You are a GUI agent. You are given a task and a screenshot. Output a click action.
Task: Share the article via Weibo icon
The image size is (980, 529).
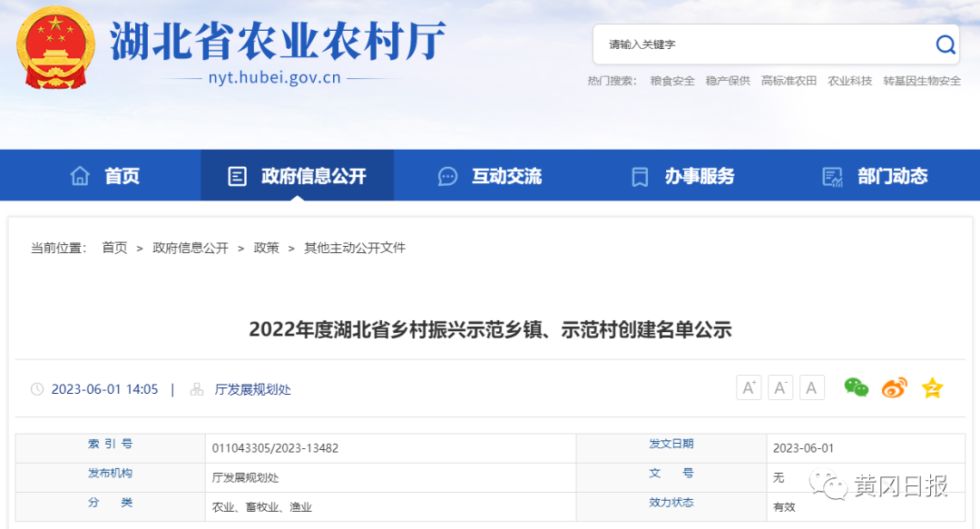pos(893,387)
